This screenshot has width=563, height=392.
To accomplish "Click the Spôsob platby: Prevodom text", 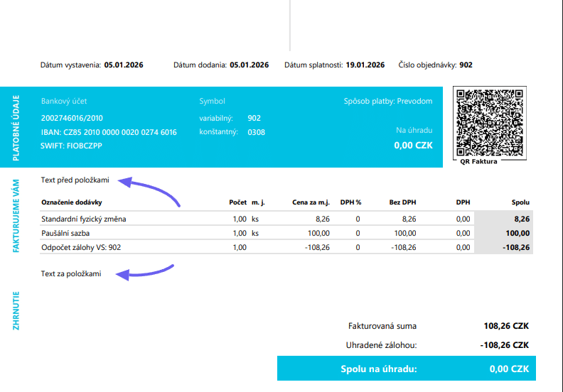I will (388, 102).
